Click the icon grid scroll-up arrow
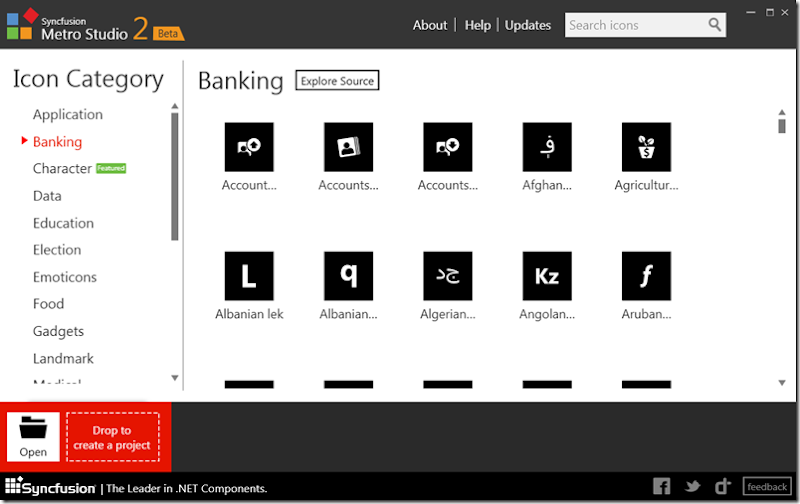 782,112
